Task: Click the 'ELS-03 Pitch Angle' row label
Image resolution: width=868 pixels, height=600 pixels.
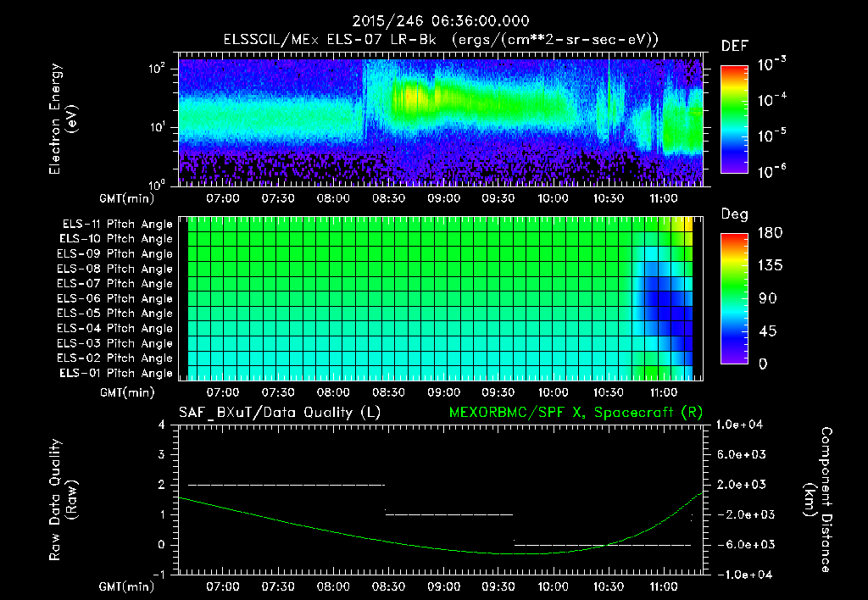Action: point(115,343)
